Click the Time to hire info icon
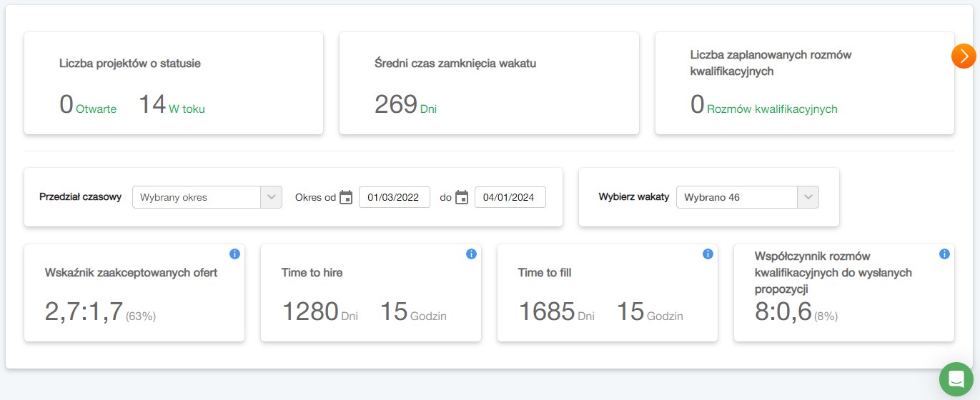Viewport: 980px width, 400px height. (471, 254)
